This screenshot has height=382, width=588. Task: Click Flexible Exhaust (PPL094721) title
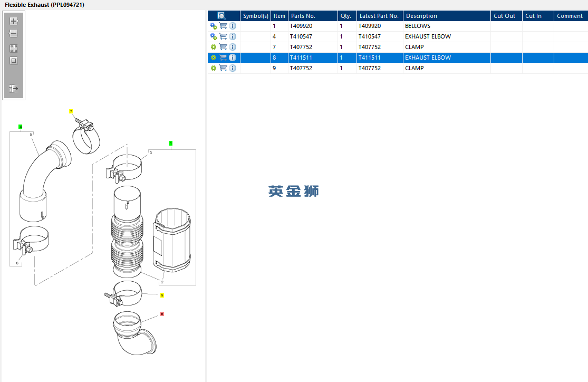pyautogui.click(x=44, y=5)
